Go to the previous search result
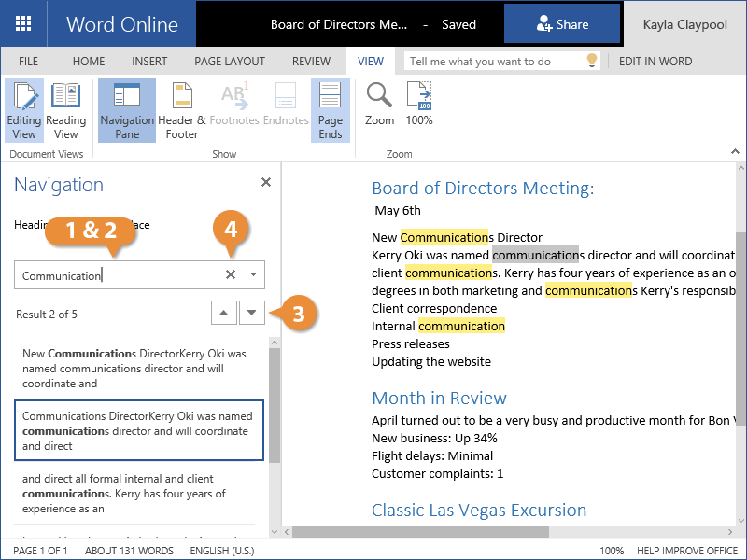This screenshot has width=747, height=560. pyautogui.click(x=222, y=314)
